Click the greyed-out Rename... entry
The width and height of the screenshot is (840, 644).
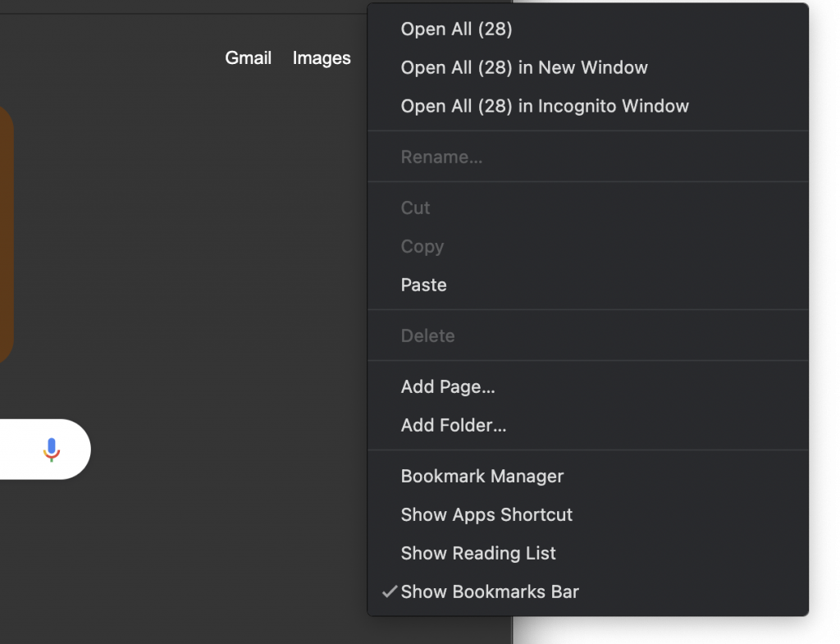coord(441,157)
